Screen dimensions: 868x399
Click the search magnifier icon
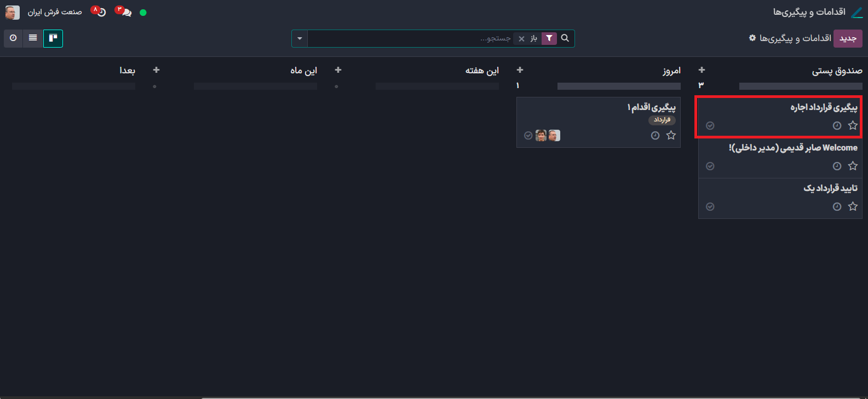[565, 38]
